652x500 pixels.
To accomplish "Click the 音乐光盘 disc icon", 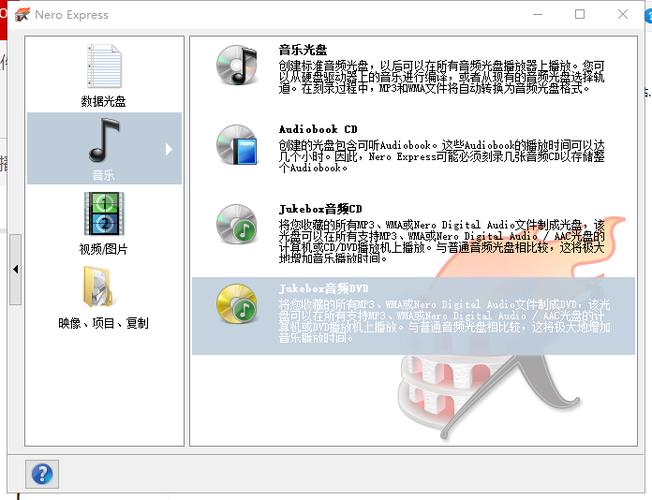I will tap(237, 65).
